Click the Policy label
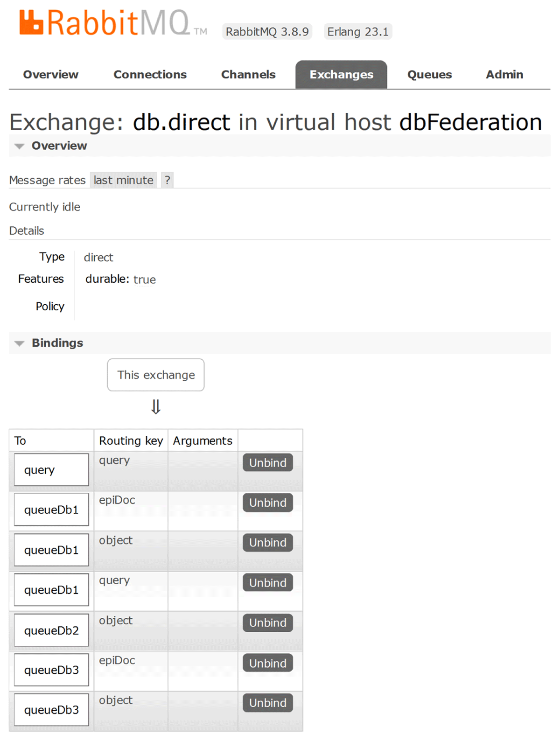The image size is (560, 741). [x=50, y=307]
